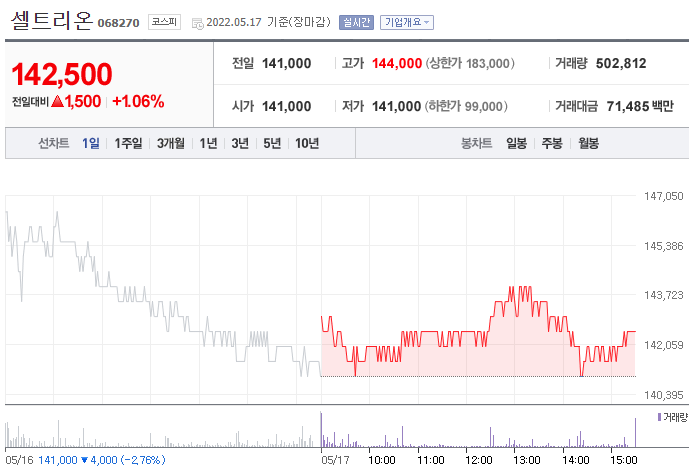
Task: Click the (-2.76%) previous day change
Action: click(x=143, y=460)
